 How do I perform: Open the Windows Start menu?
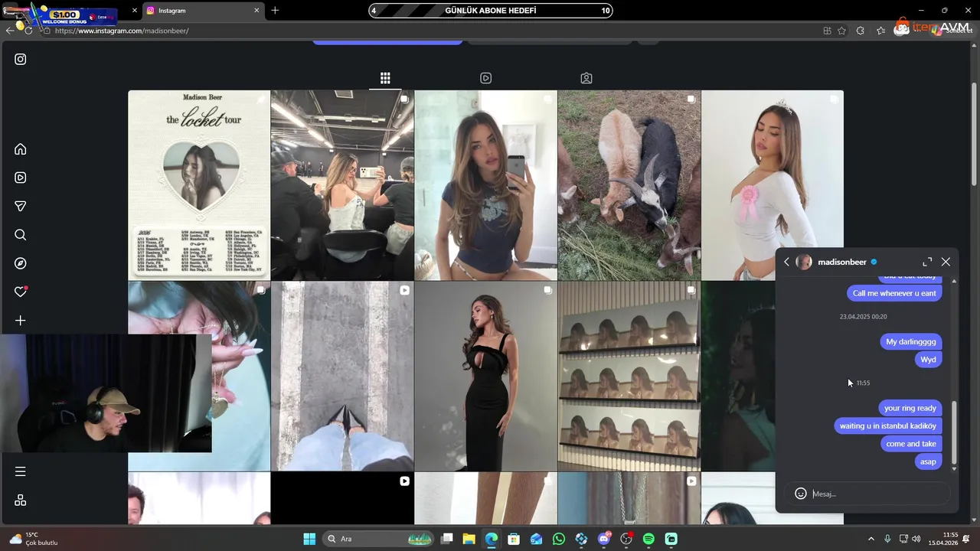pos(309,539)
